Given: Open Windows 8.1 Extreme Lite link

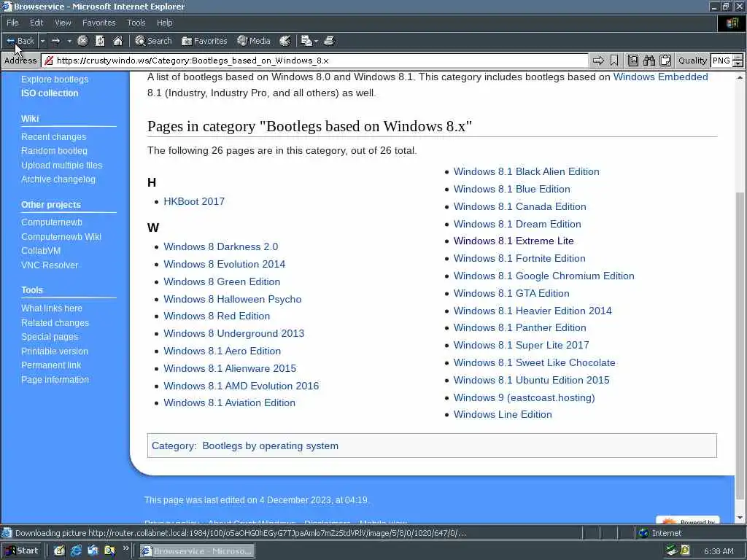Looking at the screenshot, I should [x=514, y=241].
